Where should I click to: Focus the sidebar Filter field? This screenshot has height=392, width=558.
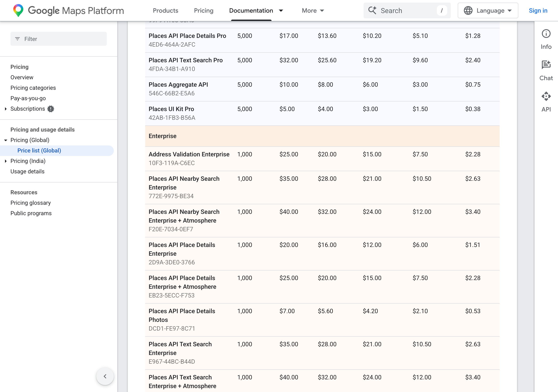pos(59,39)
